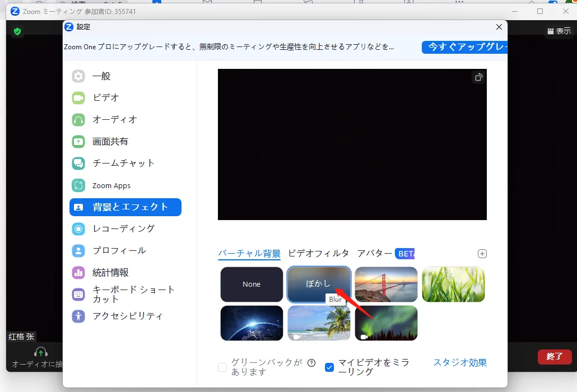Select aurora northern lights background

point(386,323)
